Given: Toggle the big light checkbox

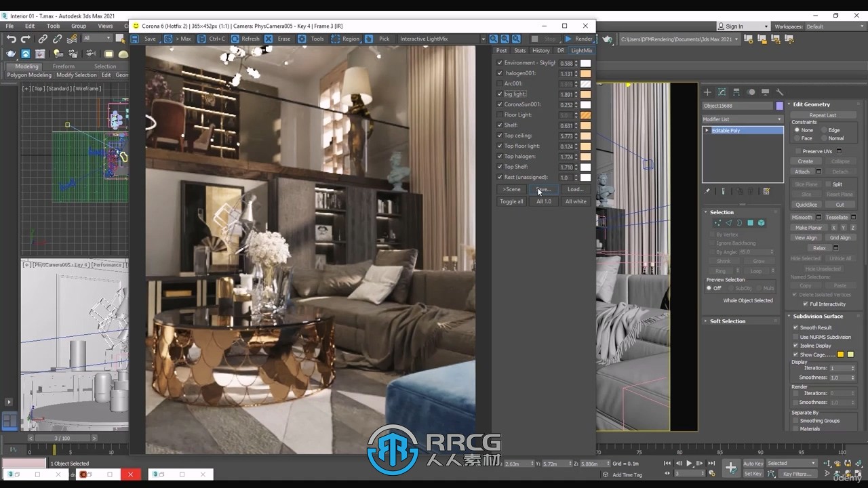Looking at the screenshot, I should (500, 94).
